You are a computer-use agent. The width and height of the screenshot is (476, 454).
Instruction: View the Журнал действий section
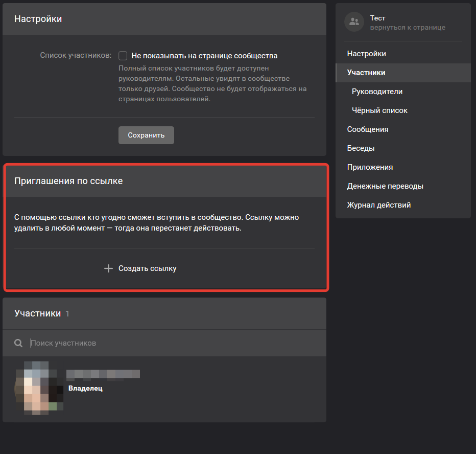(378, 205)
